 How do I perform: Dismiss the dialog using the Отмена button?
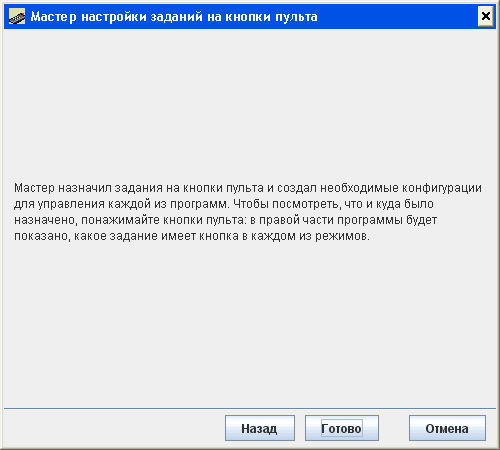(x=447, y=428)
